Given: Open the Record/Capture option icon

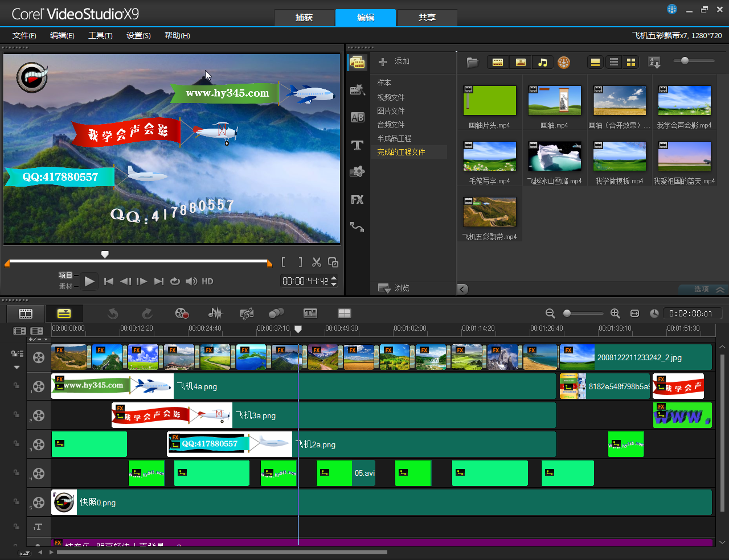Looking at the screenshot, I should [182, 314].
